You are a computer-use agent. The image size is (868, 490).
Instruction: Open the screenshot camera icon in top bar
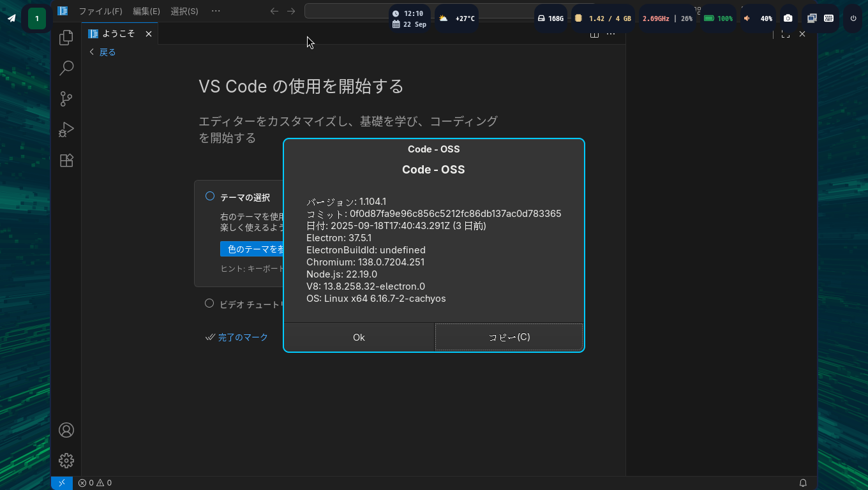[x=788, y=19]
